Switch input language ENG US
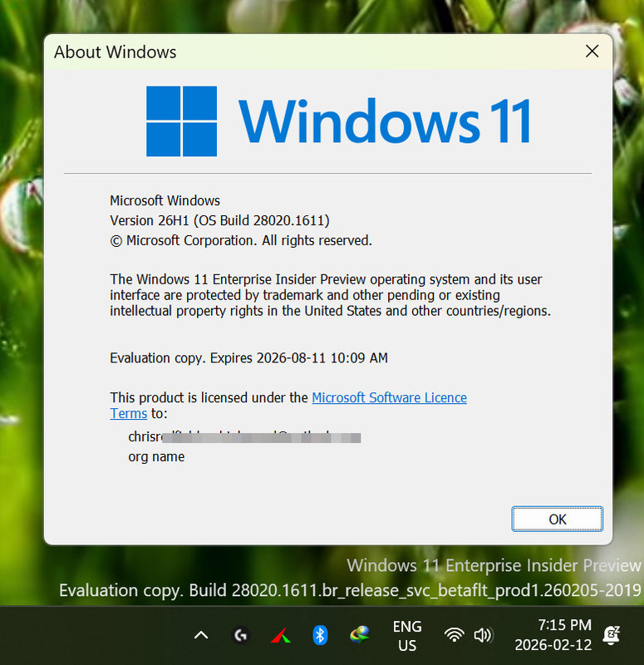The image size is (644, 665). tap(407, 636)
